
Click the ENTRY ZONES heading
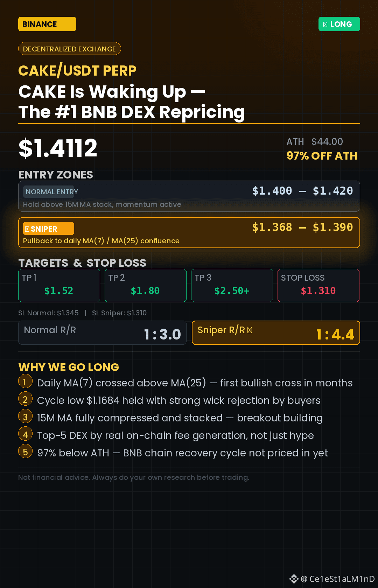(x=56, y=175)
